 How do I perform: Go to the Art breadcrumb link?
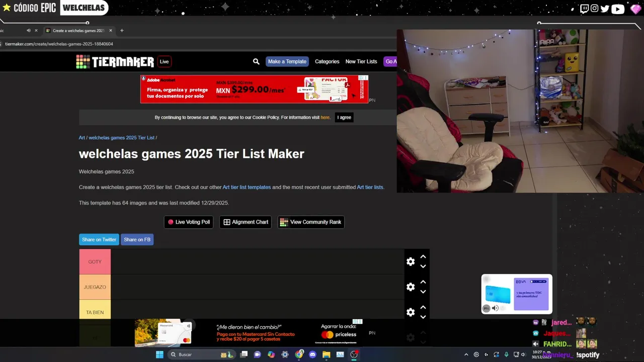pos(82,138)
